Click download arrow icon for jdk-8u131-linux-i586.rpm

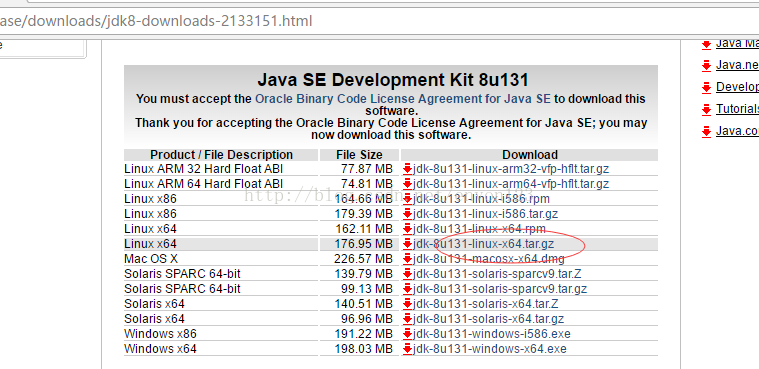408,199
